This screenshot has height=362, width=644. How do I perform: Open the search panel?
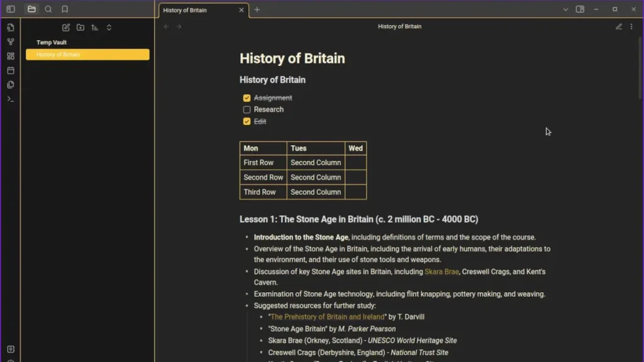(48, 9)
